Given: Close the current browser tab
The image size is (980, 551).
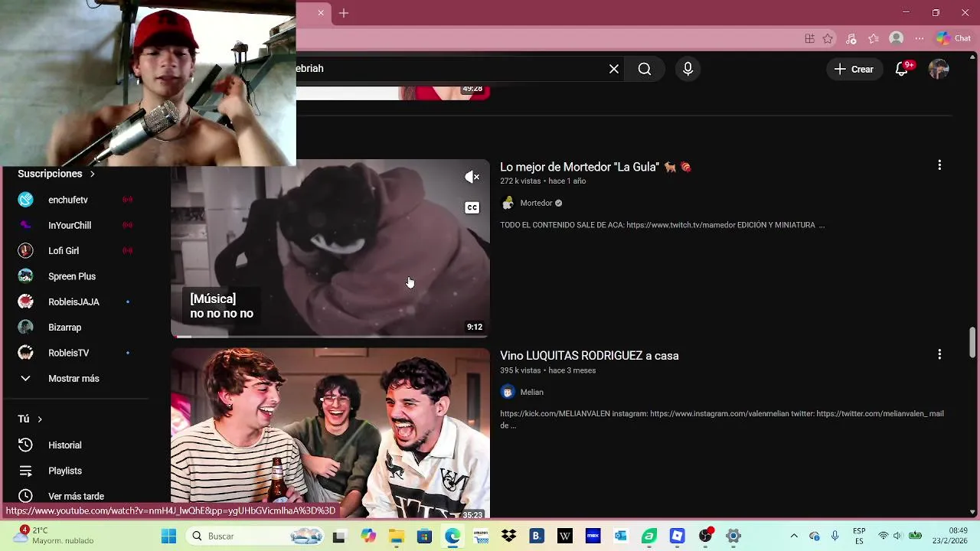Looking at the screenshot, I should pos(321,13).
